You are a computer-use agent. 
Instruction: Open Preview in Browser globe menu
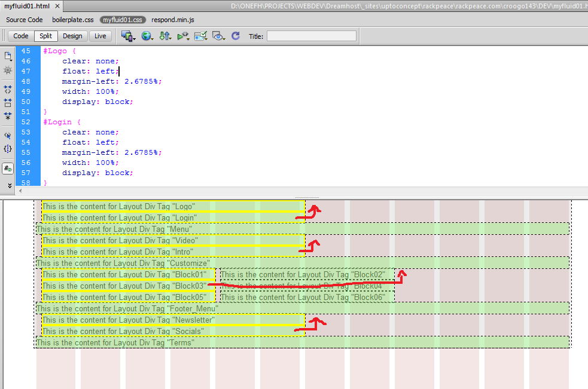(147, 36)
